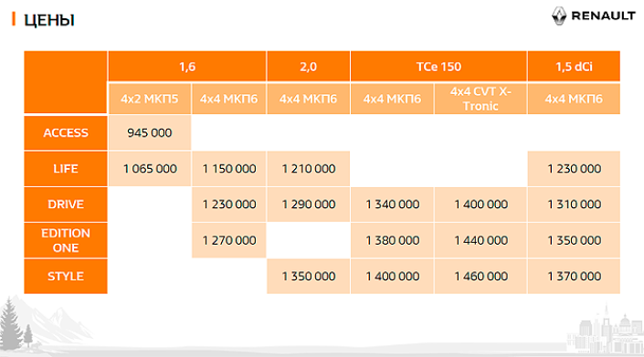This screenshot has height=357, width=644.
Task: Select the EDITION ONE trim row label
Action: (66, 240)
